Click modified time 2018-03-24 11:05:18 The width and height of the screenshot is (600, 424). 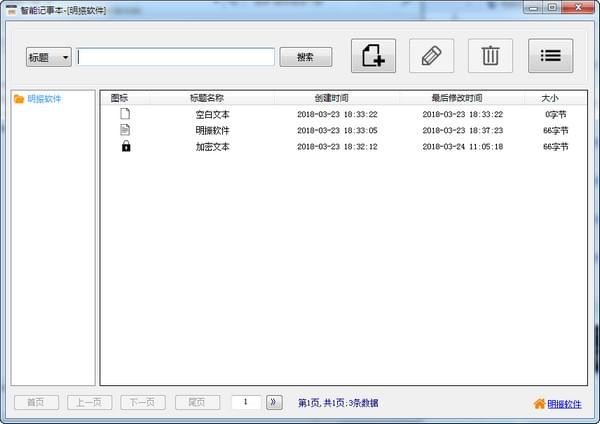463,147
